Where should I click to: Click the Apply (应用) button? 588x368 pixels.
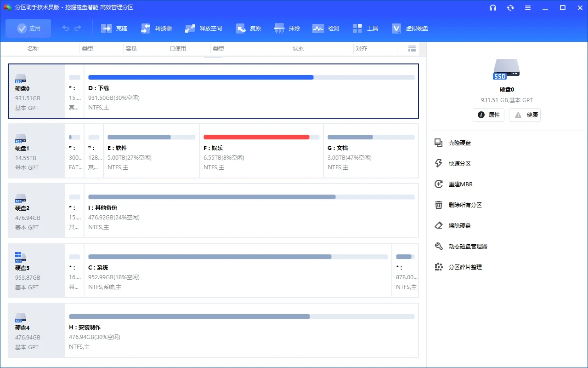28,29
